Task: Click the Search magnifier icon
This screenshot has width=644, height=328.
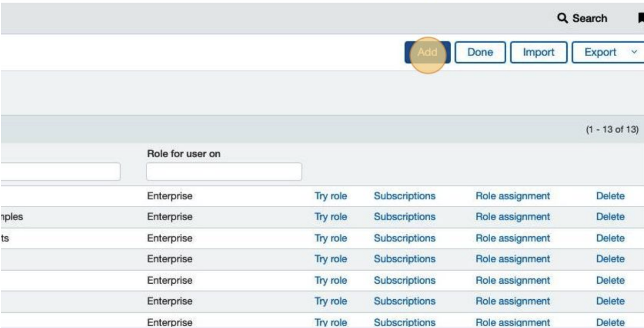Action: point(563,19)
